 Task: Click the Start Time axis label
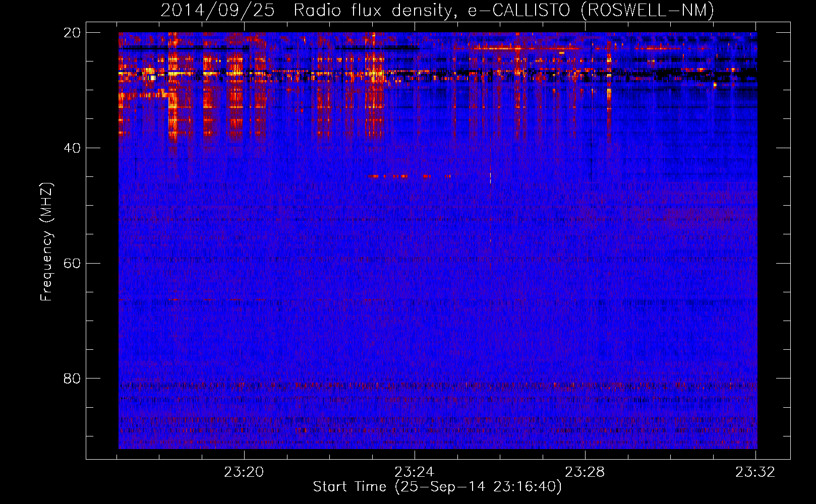pyautogui.click(x=437, y=487)
